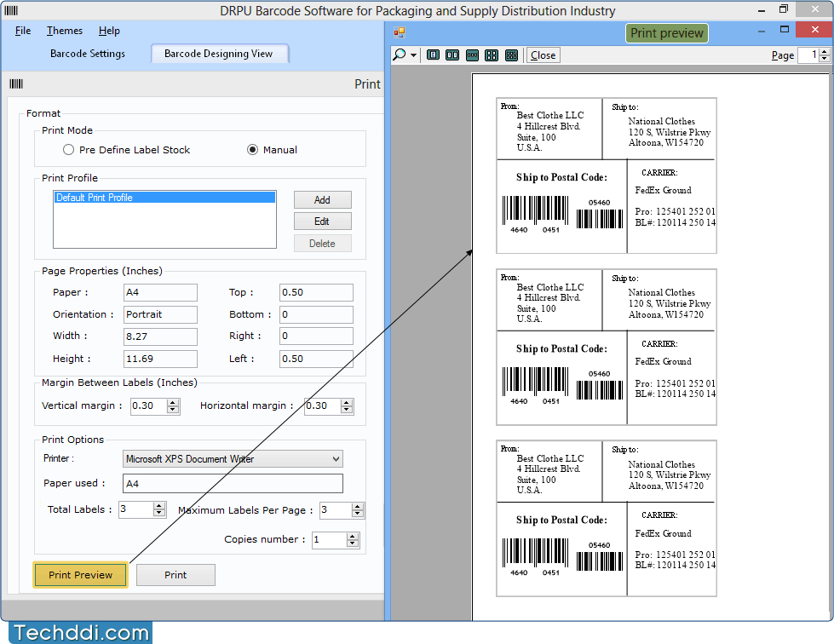This screenshot has width=834, height=644.
Task: Click the Edit print profile button
Action: tap(322, 221)
